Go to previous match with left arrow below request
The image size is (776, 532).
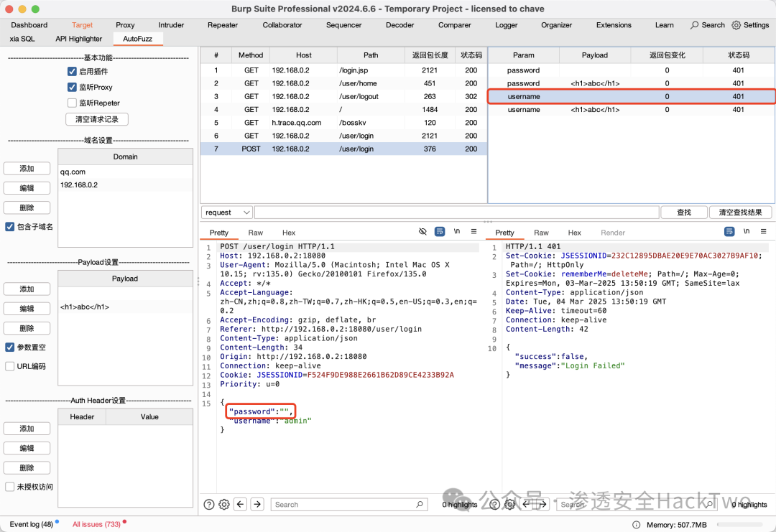click(241, 504)
